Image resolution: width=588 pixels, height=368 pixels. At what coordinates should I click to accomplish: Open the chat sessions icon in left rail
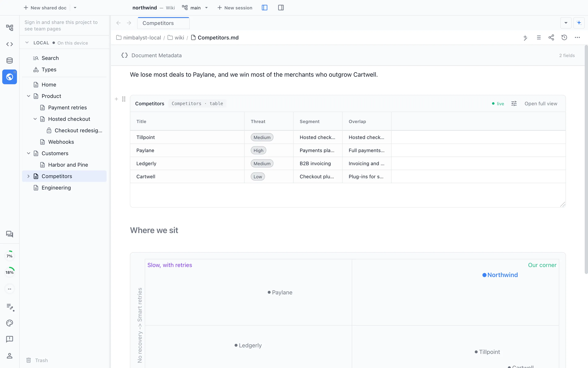coord(9,234)
